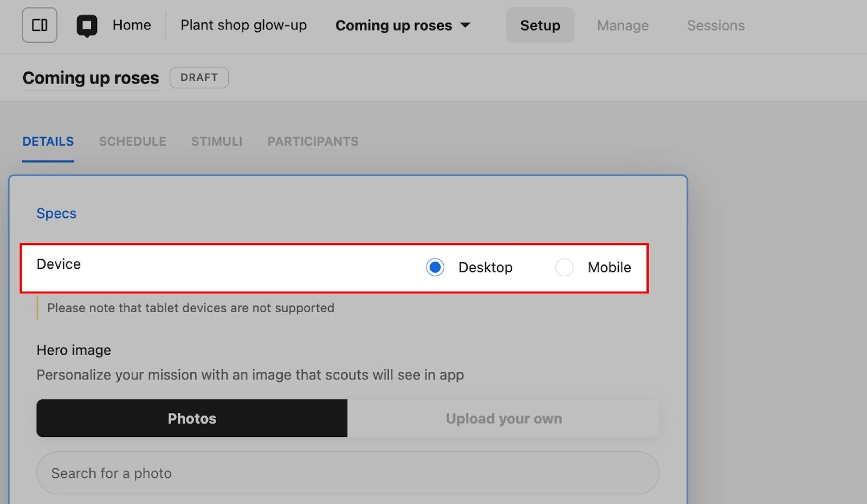Open the STIMULI tab

tap(216, 141)
